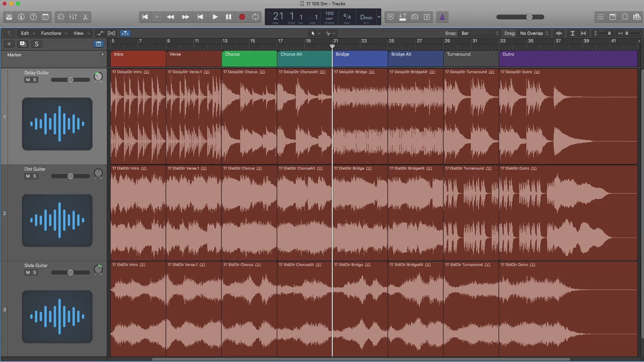
Task: Click the add track plus button
Action: point(9,44)
